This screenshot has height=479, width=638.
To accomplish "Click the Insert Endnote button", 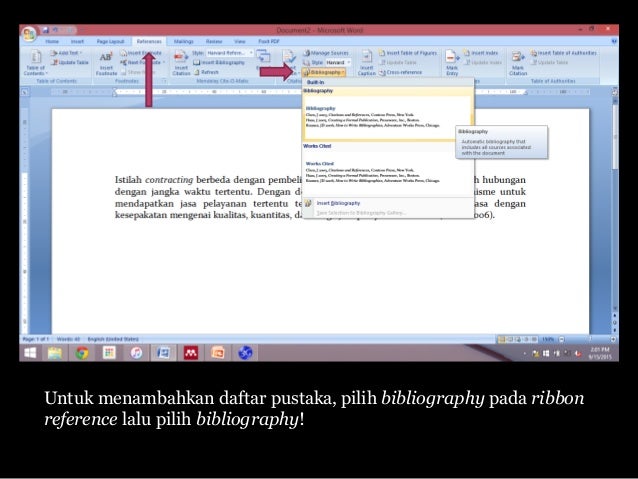I will click(141, 53).
